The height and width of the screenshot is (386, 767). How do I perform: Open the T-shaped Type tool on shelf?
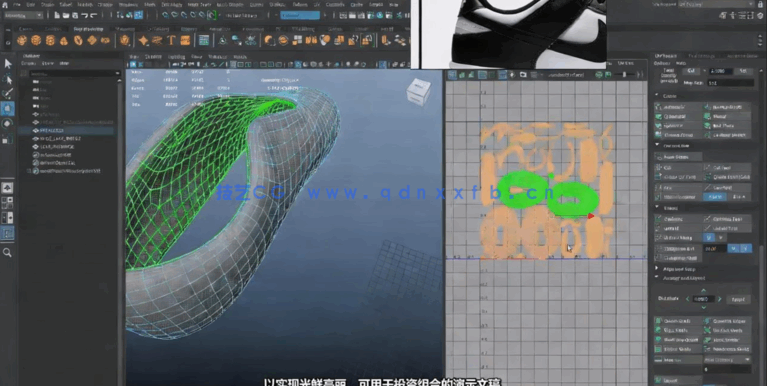pos(171,41)
